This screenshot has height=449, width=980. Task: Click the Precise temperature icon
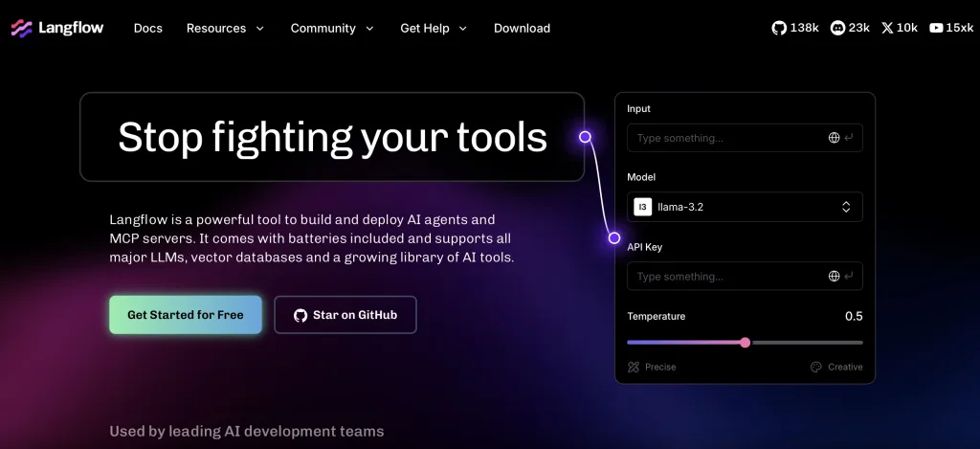634,367
